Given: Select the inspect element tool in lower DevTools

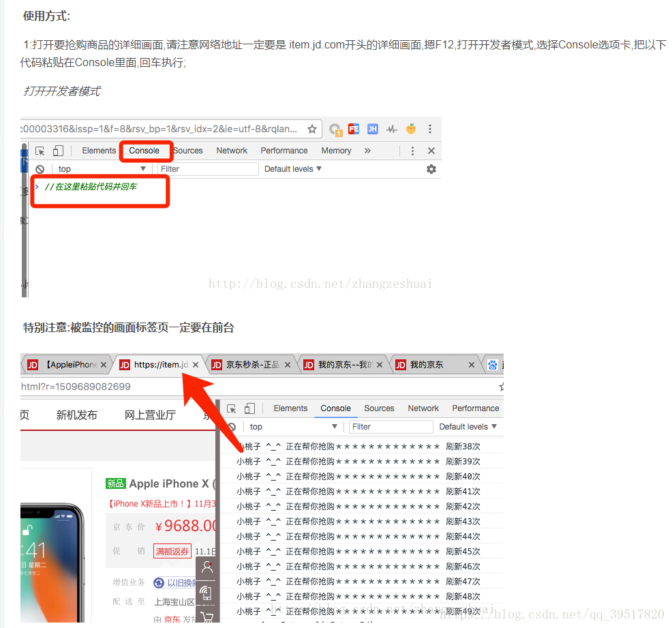Looking at the screenshot, I should tap(232, 409).
